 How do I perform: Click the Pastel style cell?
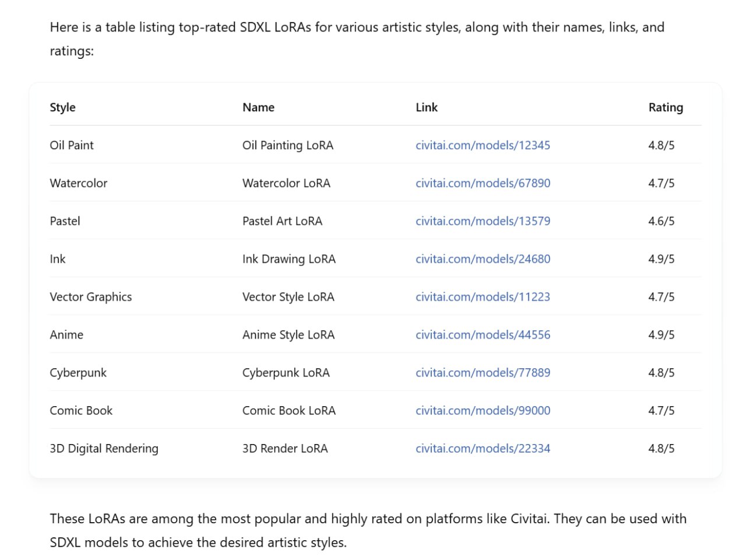coord(65,221)
